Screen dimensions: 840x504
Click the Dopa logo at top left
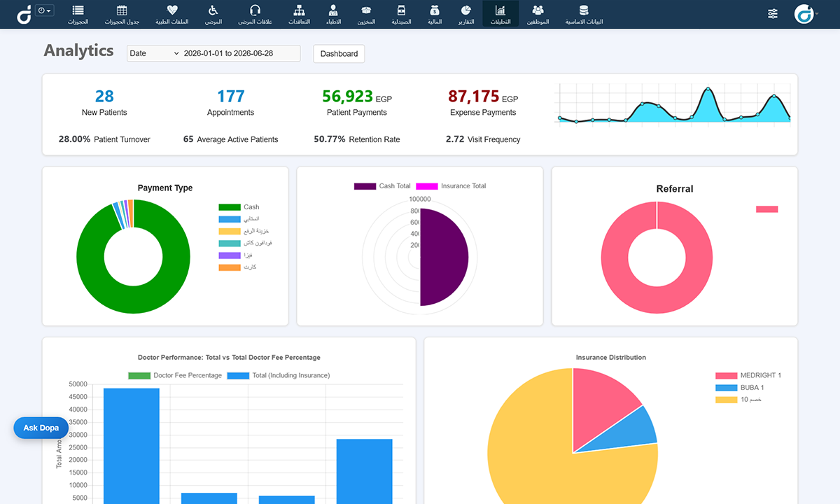click(24, 14)
